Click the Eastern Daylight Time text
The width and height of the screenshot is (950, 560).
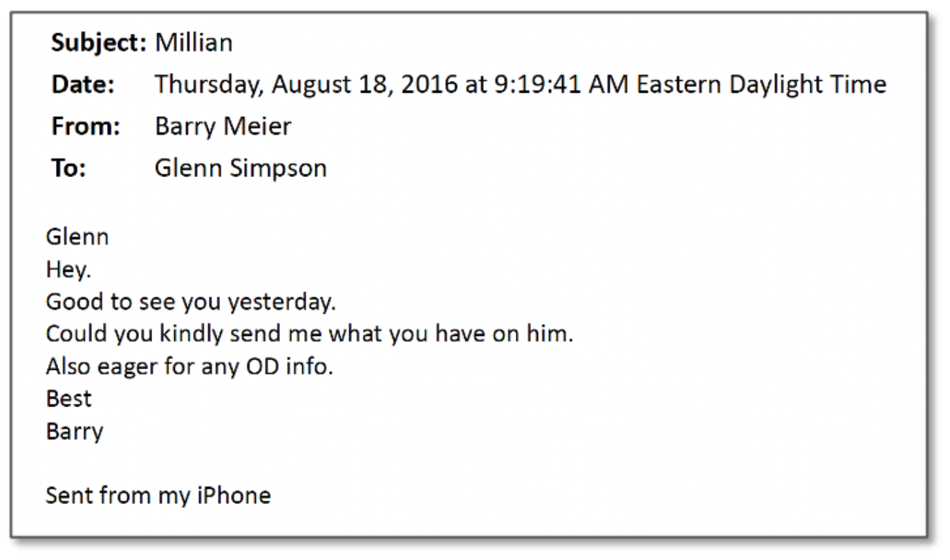pyautogui.click(x=761, y=85)
